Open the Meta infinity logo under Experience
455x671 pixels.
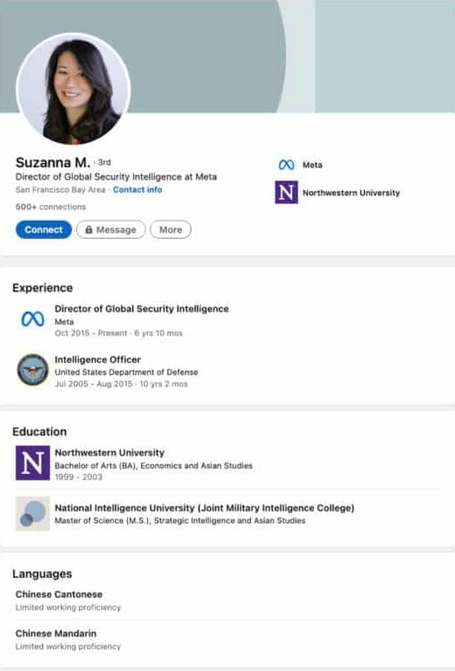tap(33, 319)
